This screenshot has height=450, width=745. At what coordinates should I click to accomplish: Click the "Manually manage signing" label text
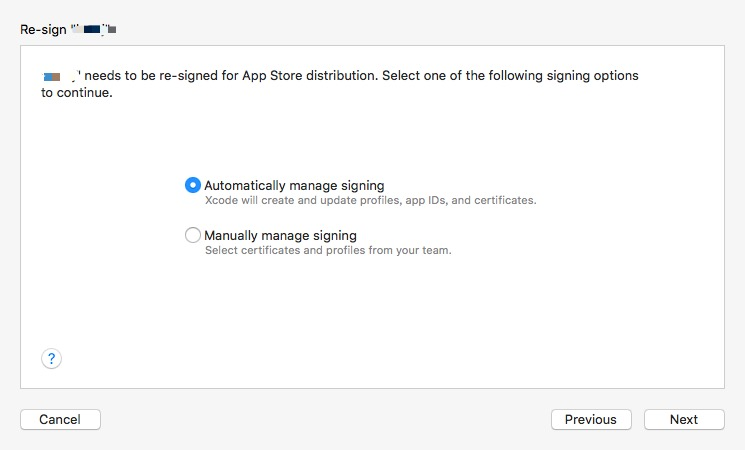[x=280, y=236]
